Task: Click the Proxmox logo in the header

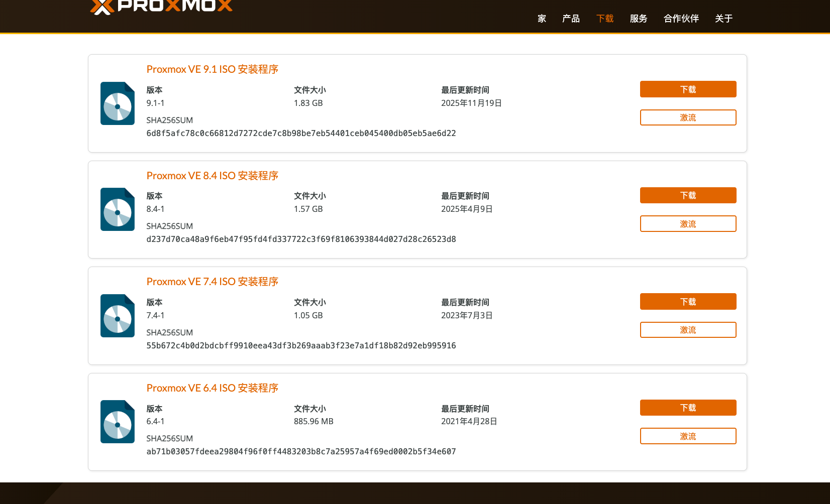Action: [161, 7]
